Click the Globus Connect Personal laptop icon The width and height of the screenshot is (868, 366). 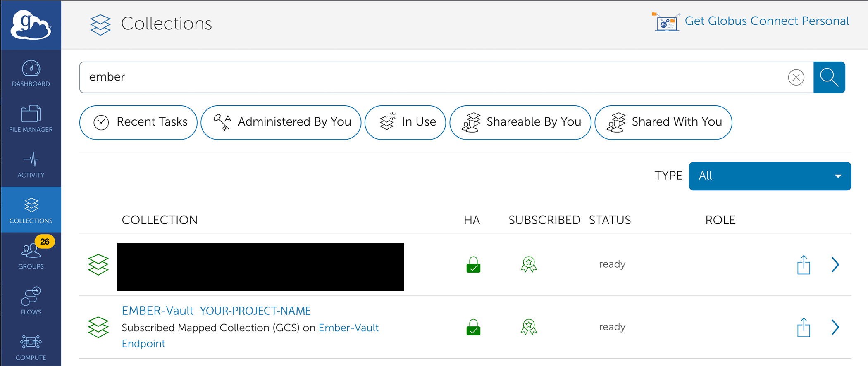[666, 21]
